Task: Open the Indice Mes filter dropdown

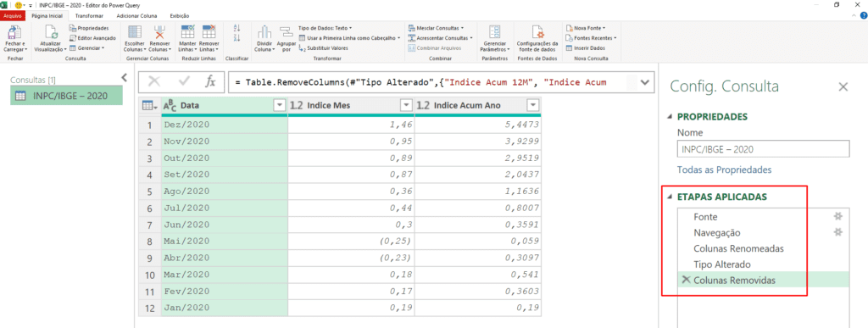Action: [x=406, y=105]
